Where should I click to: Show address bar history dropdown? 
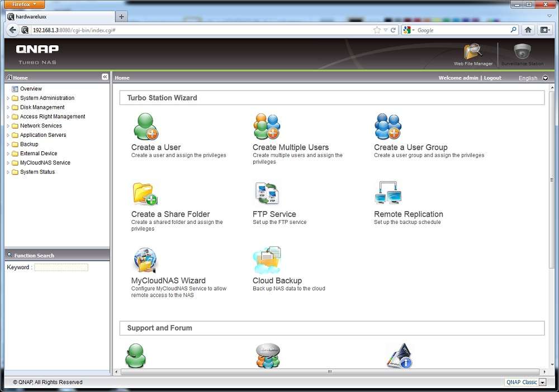pyautogui.click(x=385, y=30)
